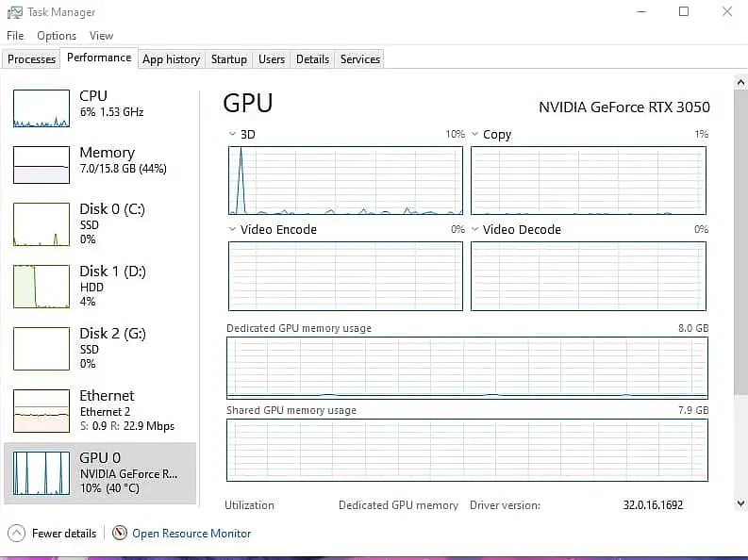Switch to the Details tab
The height and width of the screenshot is (560, 748).
(312, 59)
